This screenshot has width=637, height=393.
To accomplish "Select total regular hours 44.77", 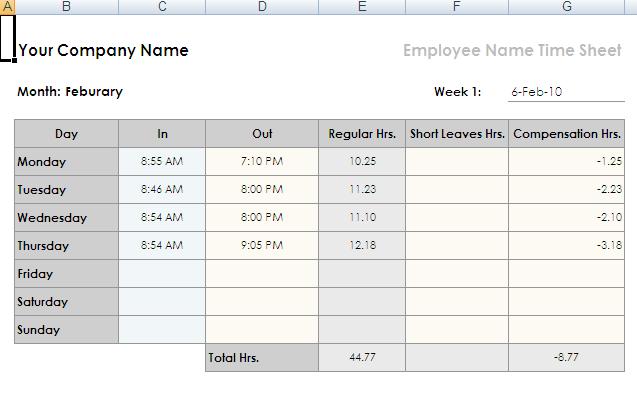I will click(362, 358).
